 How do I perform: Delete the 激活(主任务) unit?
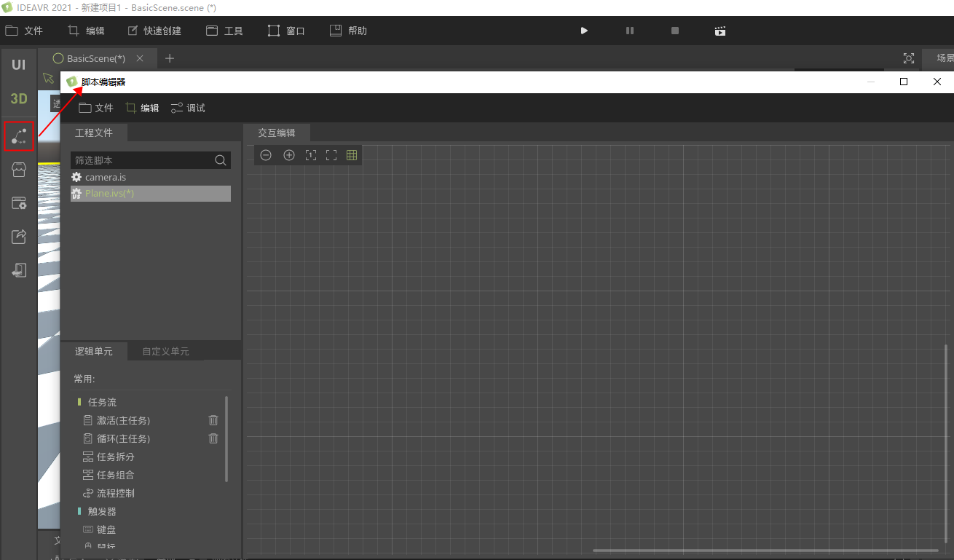(x=213, y=420)
